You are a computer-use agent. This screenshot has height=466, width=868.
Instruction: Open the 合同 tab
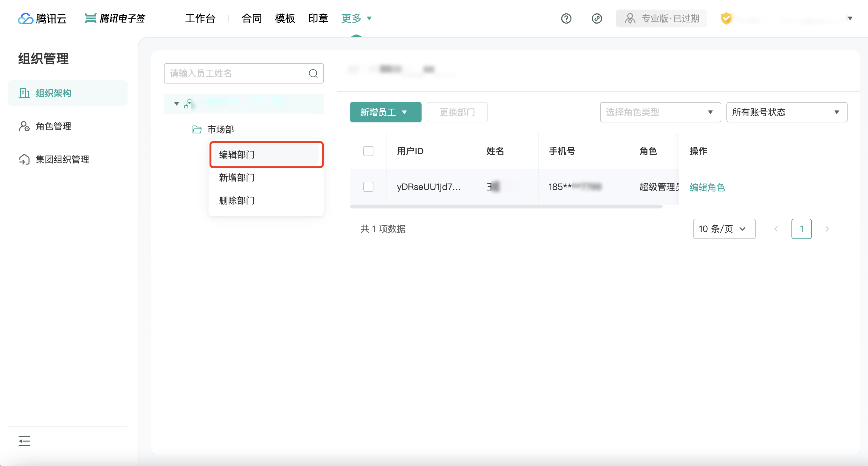click(x=252, y=18)
